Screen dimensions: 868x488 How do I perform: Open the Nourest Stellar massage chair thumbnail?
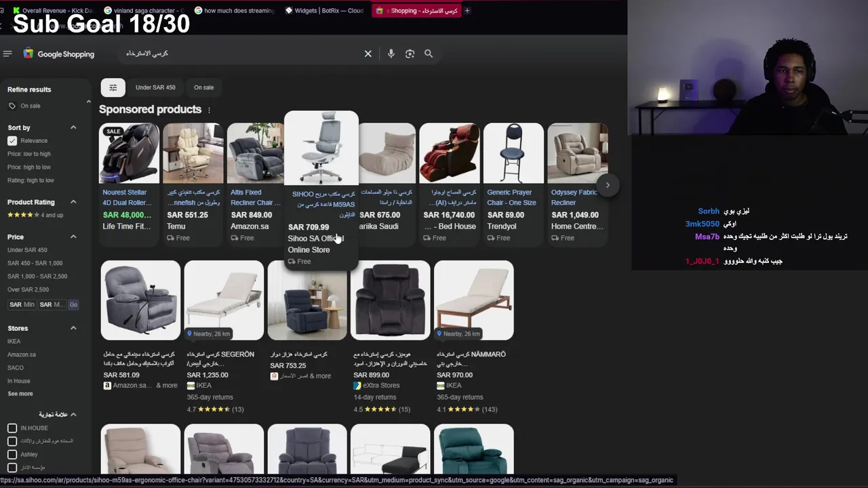coord(129,153)
